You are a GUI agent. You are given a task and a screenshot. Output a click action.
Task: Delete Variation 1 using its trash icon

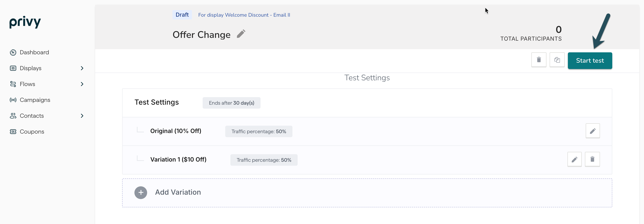[592, 159]
